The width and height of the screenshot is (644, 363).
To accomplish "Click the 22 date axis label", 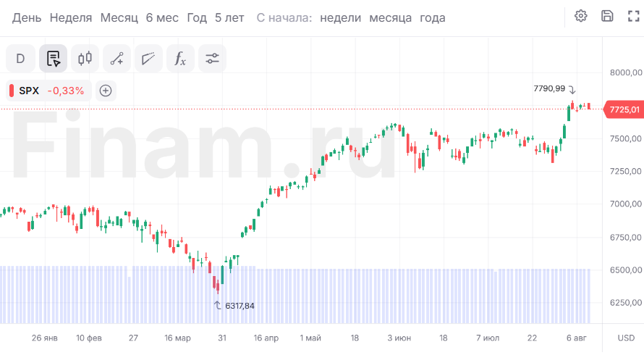I will click(532, 338).
